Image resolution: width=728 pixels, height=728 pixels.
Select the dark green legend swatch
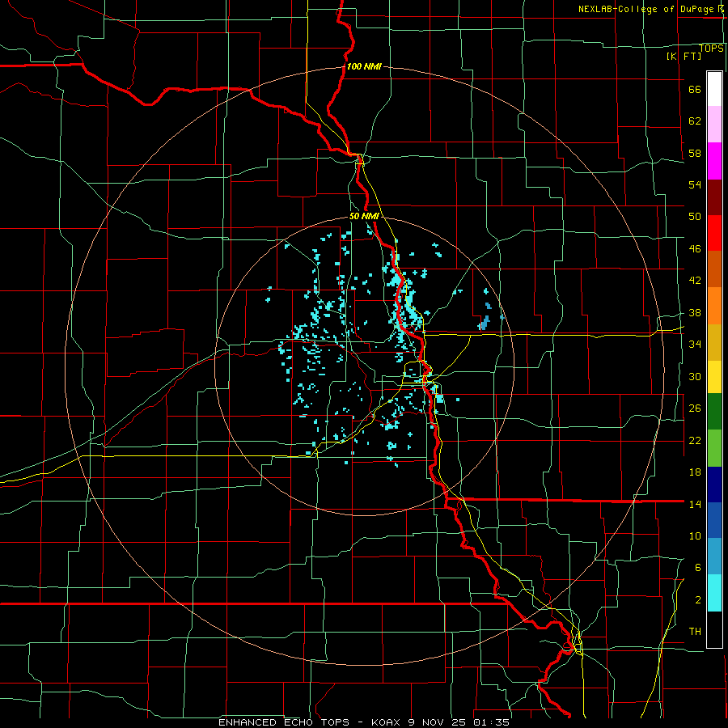point(714,412)
